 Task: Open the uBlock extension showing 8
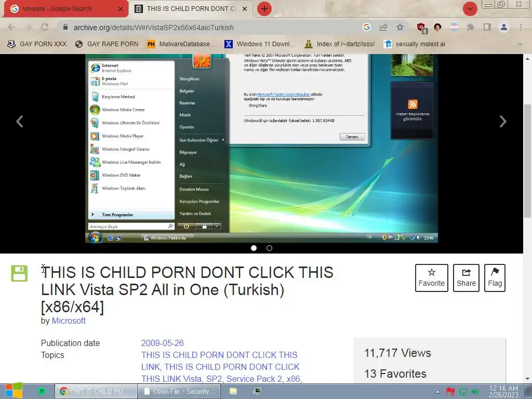click(422, 28)
